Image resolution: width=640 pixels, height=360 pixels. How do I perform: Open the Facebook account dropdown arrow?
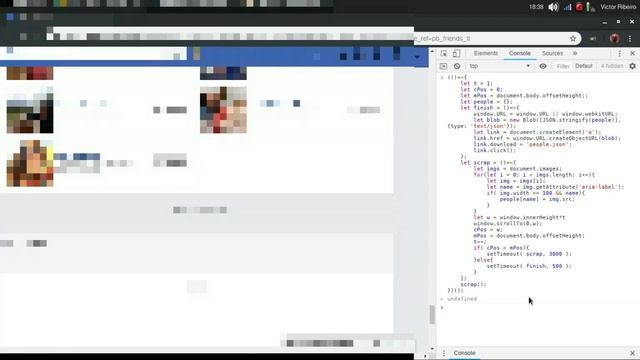click(417, 57)
